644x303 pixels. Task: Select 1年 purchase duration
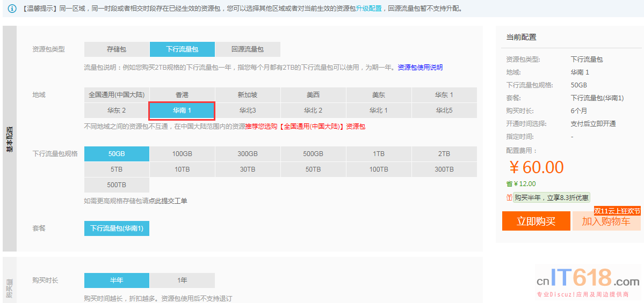tap(182, 280)
